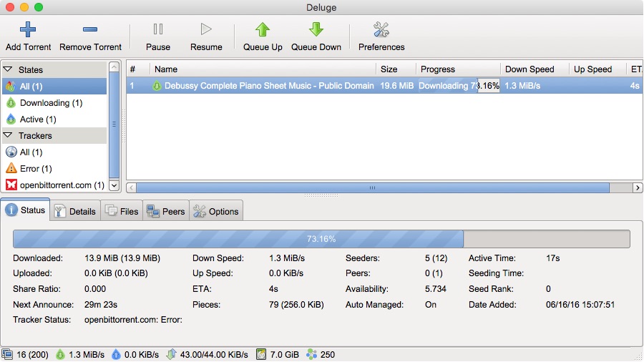
Task: Click the Remove Torrent minus icon
Action: tap(90, 29)
